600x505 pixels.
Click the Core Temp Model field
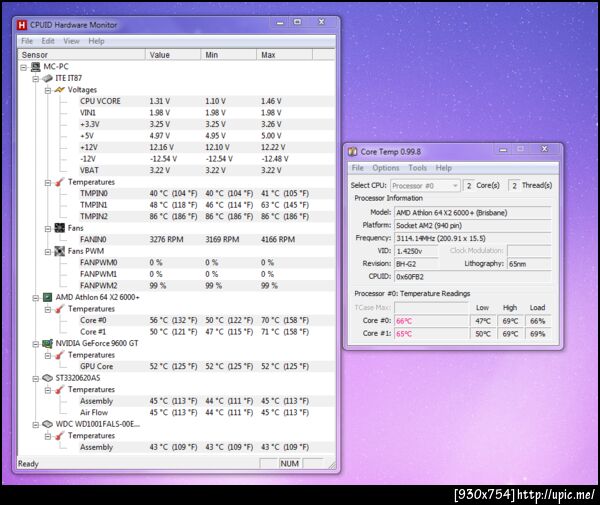473,213
